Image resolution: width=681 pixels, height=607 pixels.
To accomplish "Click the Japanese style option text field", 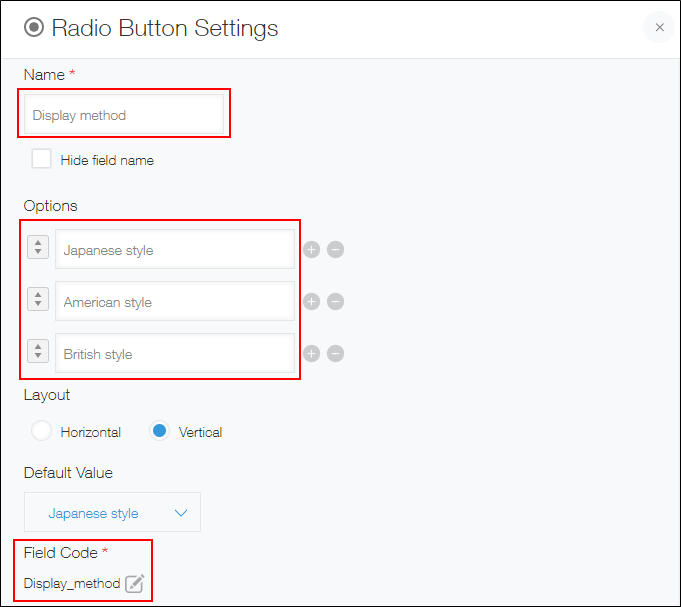I will 175,250.
